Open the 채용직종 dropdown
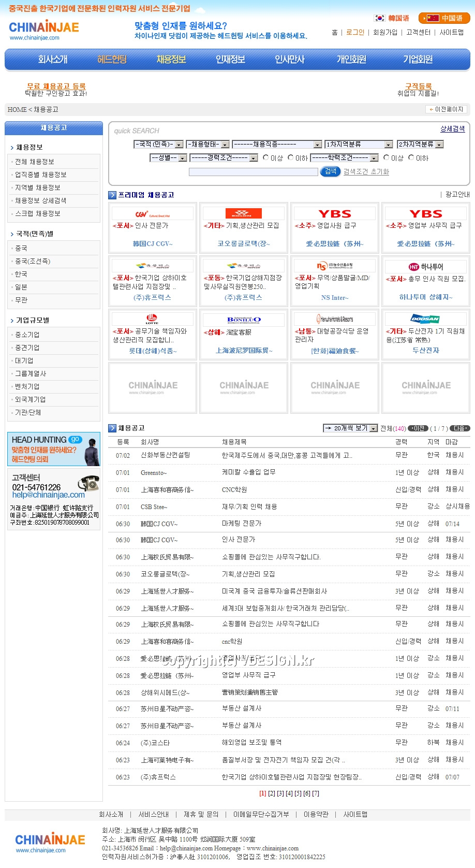The image size is (475, 868). pos(277,144)
